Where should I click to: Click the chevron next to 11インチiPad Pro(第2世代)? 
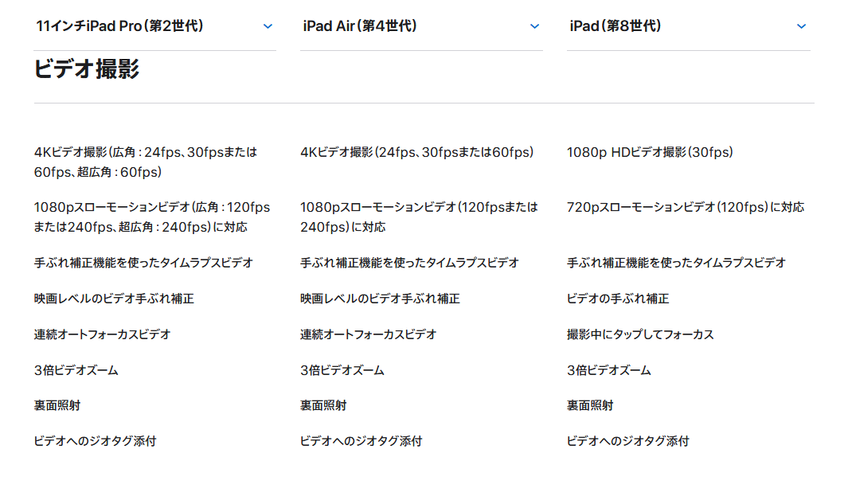[268, 26]
